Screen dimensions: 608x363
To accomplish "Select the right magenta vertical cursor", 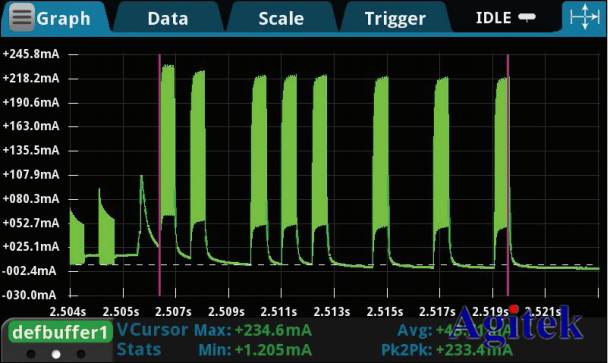I will [x=508, y=175].
